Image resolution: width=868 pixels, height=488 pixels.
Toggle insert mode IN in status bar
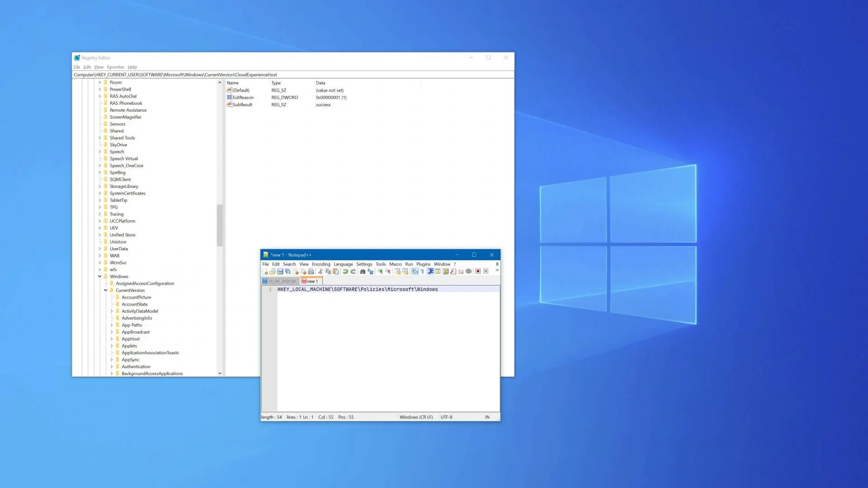pos(487,417)
